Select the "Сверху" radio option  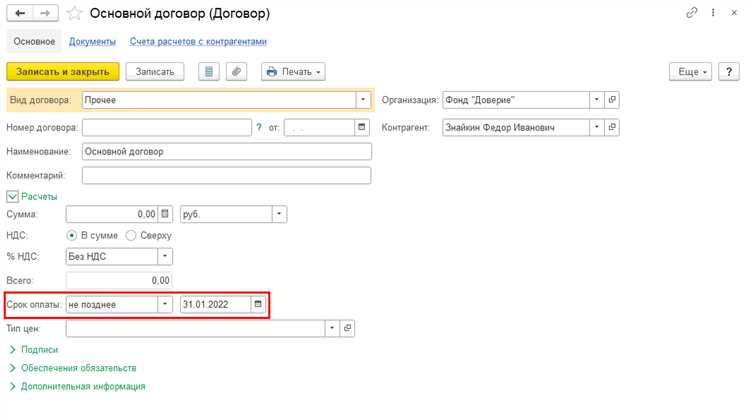(x=131, y=235)
